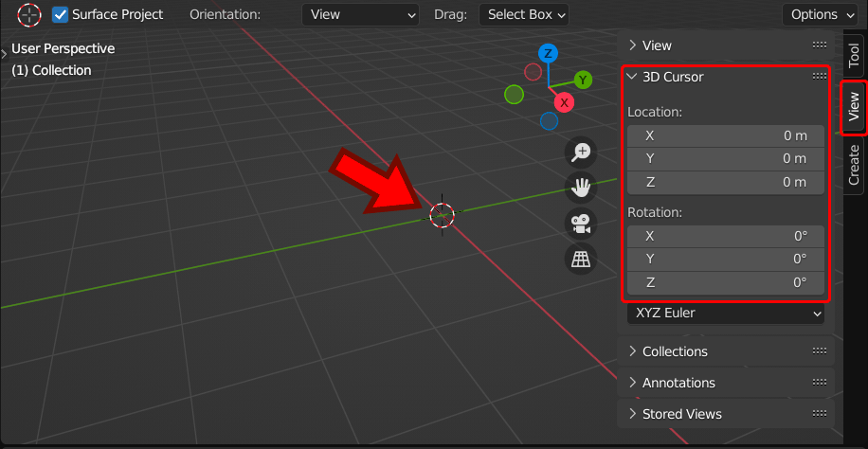Click the User Perspective label
Image resolution: width=868 pixels, height=449 pixels.
[63, 48]
